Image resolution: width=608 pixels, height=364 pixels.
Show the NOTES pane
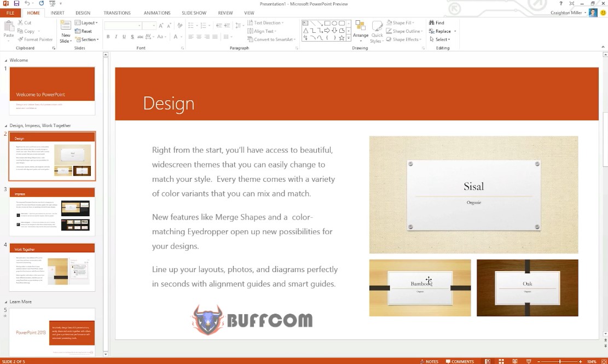[429, 361]
